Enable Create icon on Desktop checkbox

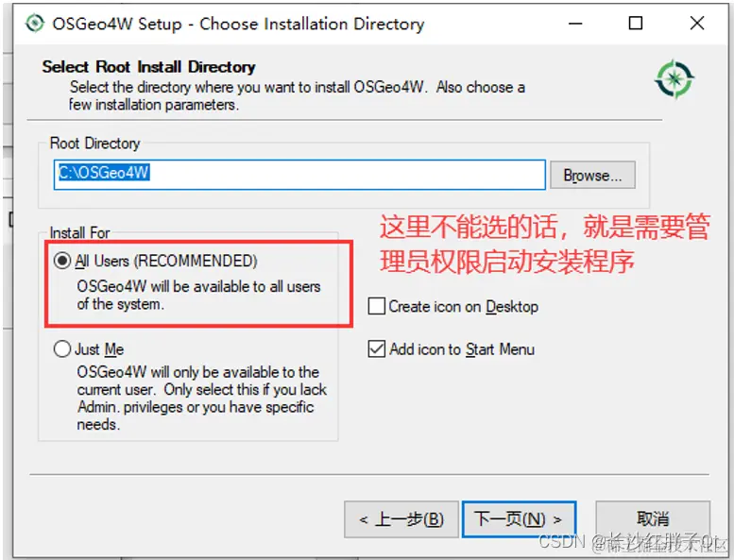pyautogui.click(x=376, y=306)
